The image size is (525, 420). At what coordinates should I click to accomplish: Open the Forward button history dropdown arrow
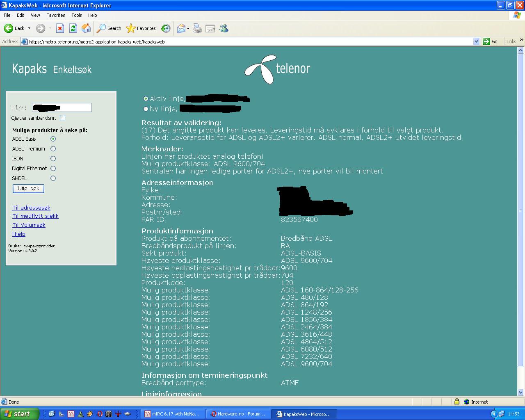(50, 28)
